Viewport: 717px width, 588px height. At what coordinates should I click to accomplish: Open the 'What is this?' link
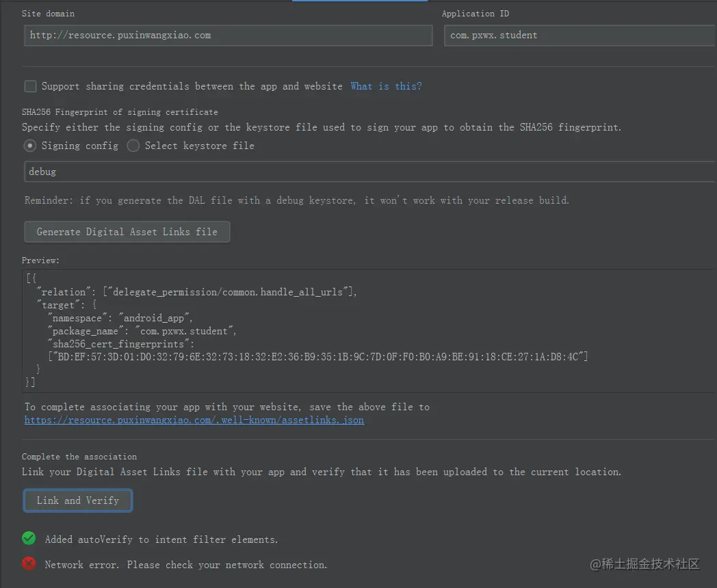pyautogui.click(x=386, y=86)
